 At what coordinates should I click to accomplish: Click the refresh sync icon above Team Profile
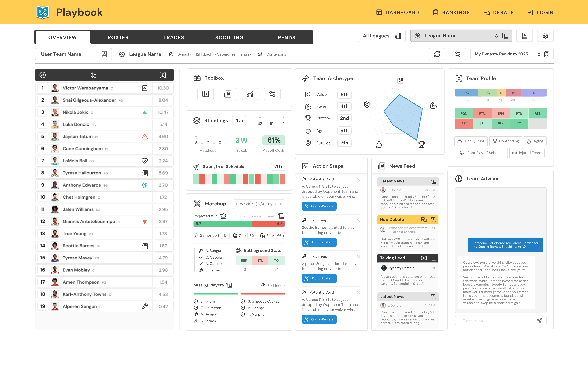(437, 54)
